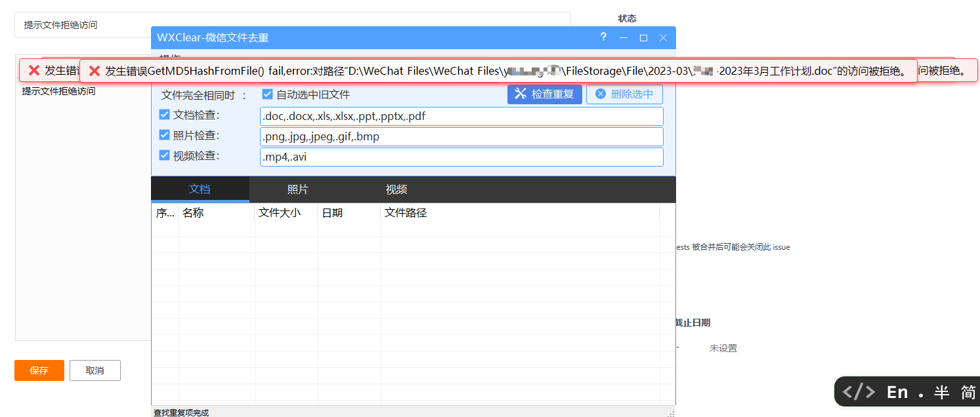Sort by the 文件路径 column header
The height and width of the screenshot is (417, 980).
point(520,212)
